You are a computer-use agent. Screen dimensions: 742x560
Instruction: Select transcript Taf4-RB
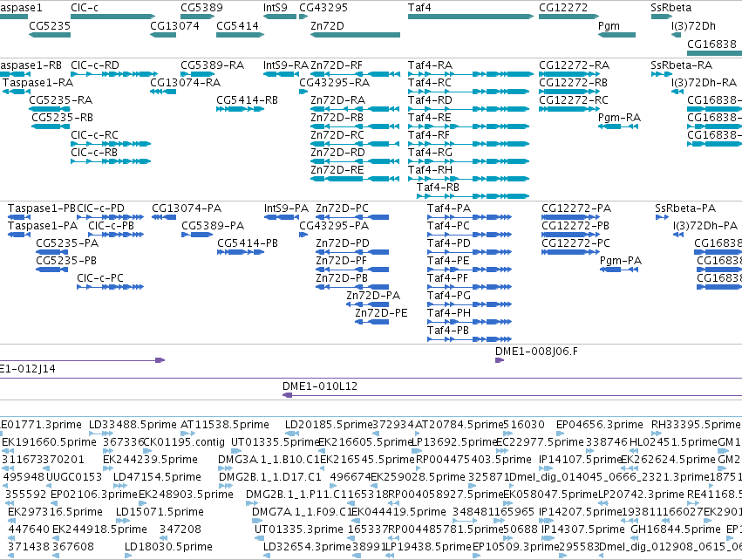click(x=473, y=196)
